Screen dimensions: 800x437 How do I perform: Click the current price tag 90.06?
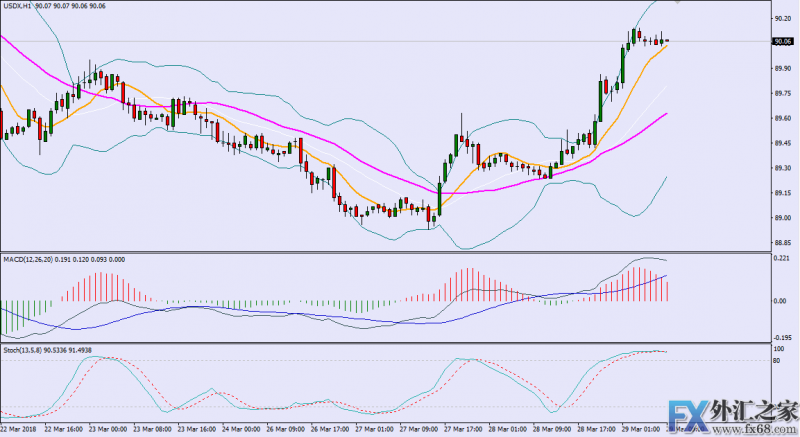point(783,41)
